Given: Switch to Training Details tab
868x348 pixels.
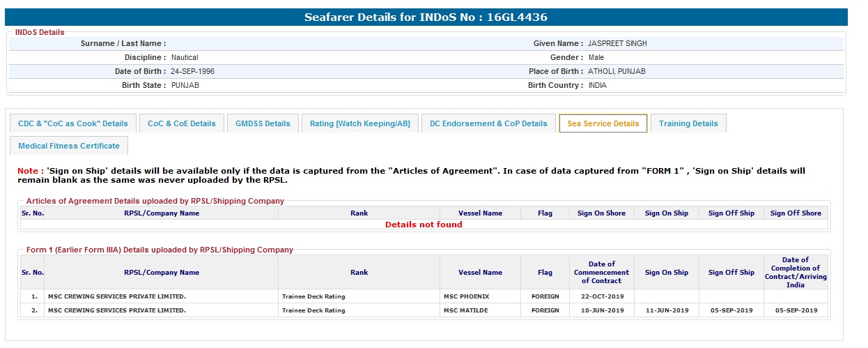Looking at the screenshot, I should point(688,123).
